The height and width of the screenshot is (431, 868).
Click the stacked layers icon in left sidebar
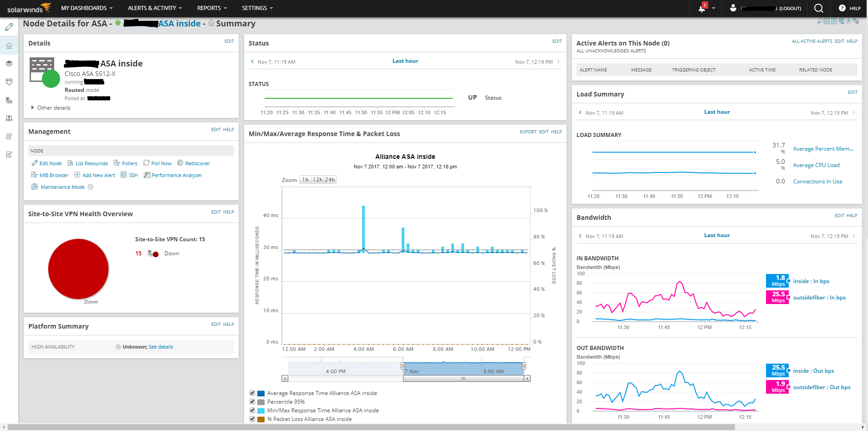(9, 64)
